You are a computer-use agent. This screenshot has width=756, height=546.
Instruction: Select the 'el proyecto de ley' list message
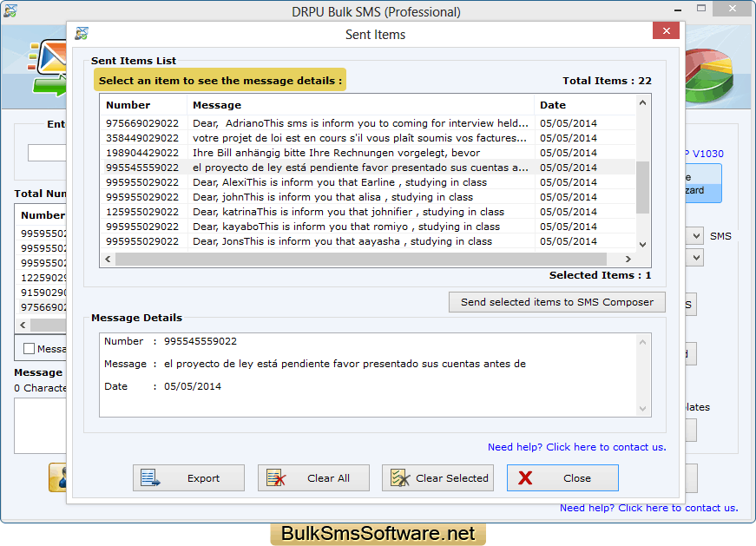360,168
